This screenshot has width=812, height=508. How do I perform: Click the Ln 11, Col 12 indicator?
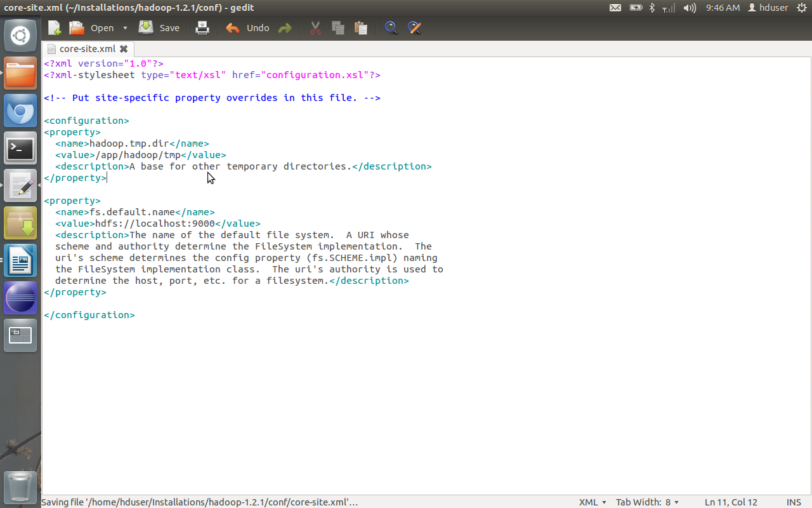731,502
